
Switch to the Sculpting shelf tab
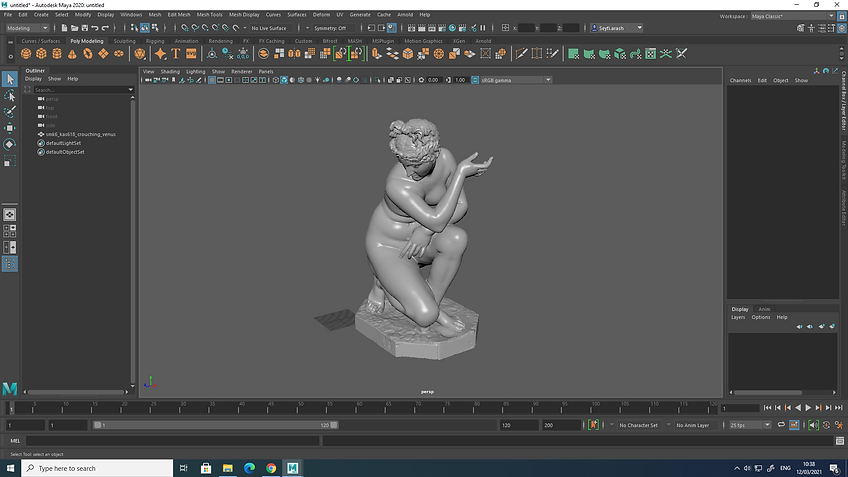click(124, 41)
